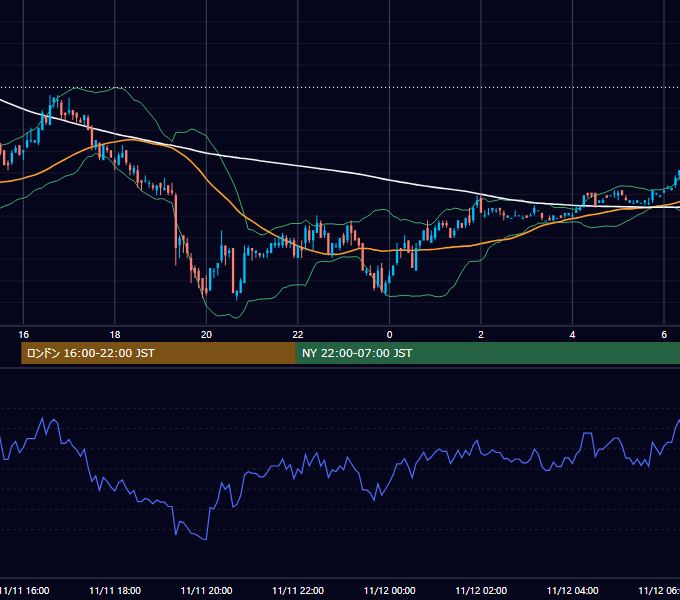Click the '22' hour label on chart axis

tap(298, 335)
